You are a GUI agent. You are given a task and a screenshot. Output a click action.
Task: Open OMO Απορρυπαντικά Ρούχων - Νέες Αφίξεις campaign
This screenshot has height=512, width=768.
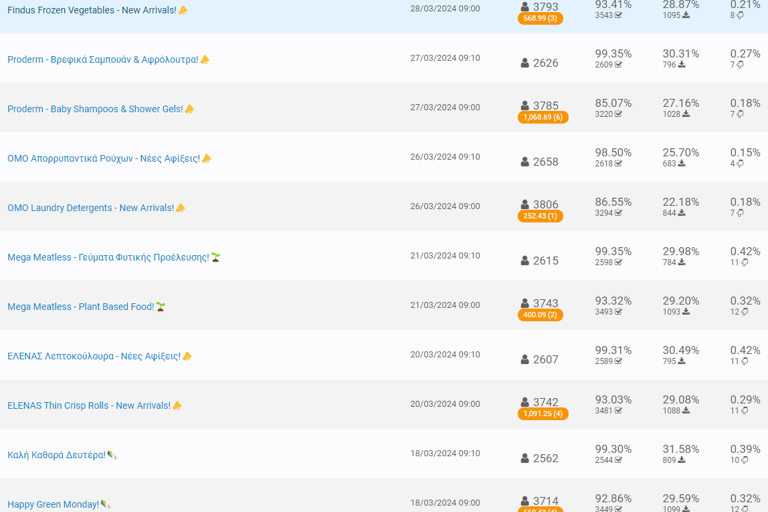(x=109, y=159)
